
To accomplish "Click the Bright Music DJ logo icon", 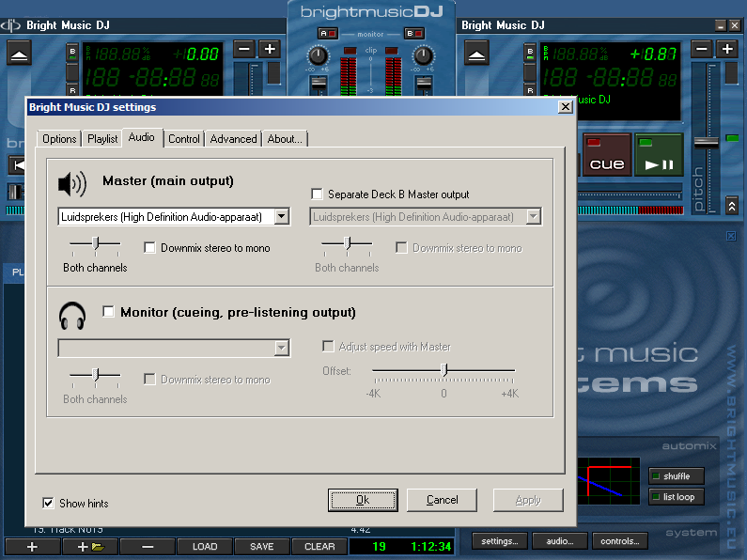I will (x=10, y=25).
